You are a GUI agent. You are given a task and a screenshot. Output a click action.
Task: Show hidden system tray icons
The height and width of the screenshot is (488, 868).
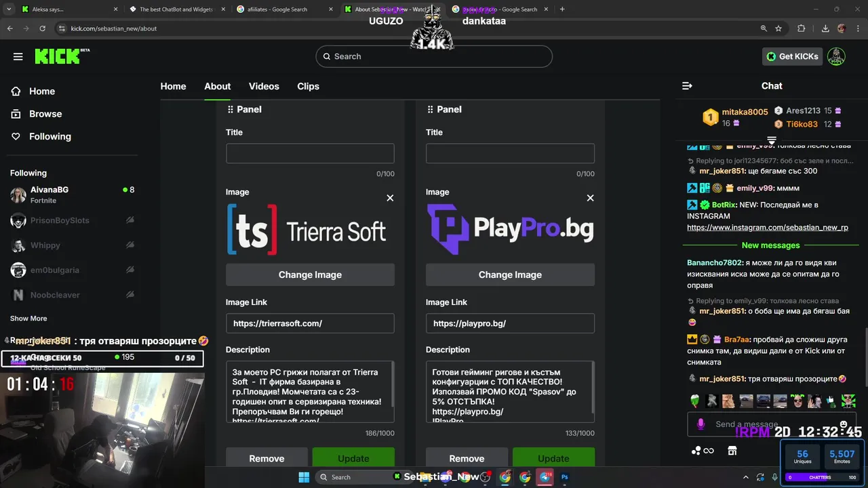[x=746, y=477]
